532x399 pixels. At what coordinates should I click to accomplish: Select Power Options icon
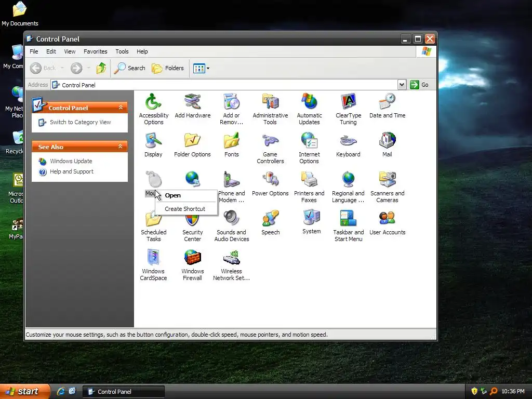click(x=270, y=183)
